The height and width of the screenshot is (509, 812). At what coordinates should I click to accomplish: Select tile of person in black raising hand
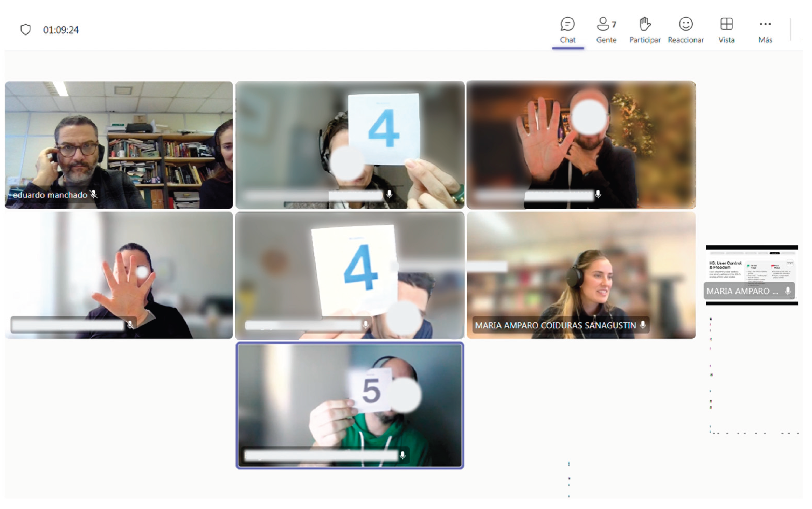[x=119, y=275]
